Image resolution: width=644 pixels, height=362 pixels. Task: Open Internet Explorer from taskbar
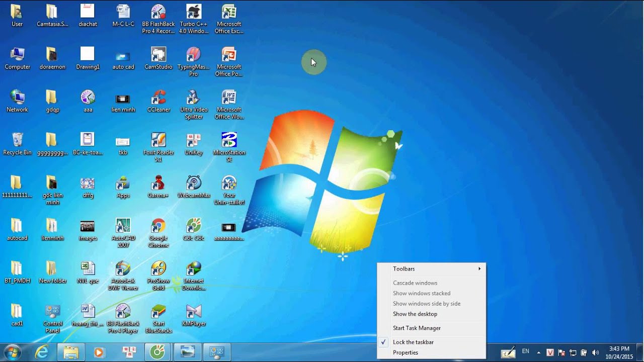(x=42, y=352)
